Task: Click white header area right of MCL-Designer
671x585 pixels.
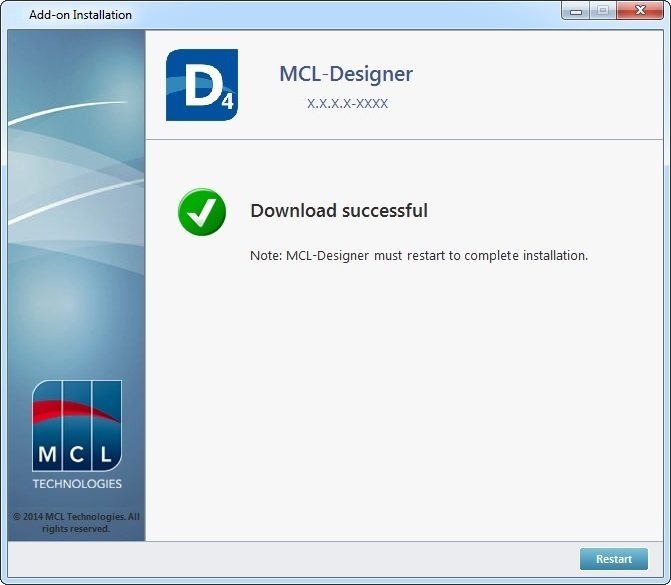Action: [x=540, y=85]
